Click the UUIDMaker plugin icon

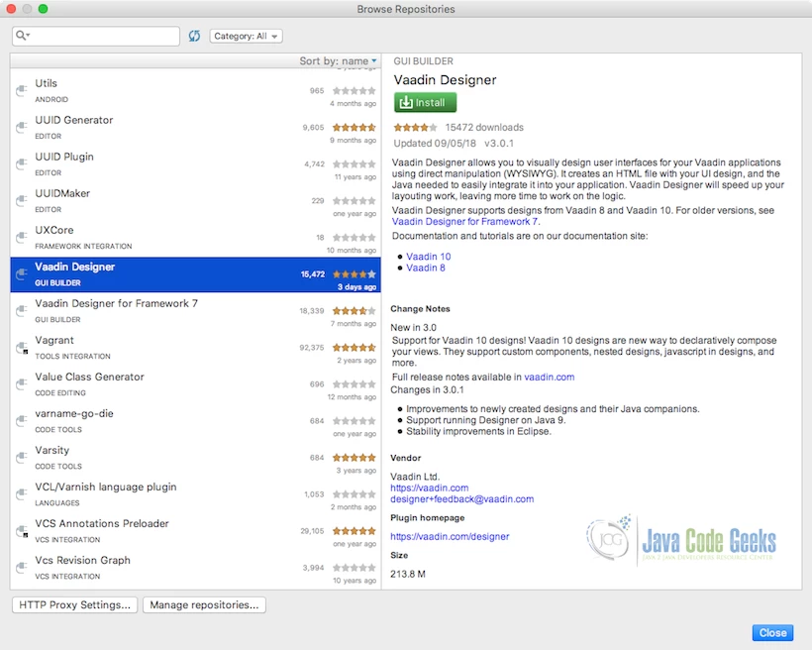tap(21, 200)
